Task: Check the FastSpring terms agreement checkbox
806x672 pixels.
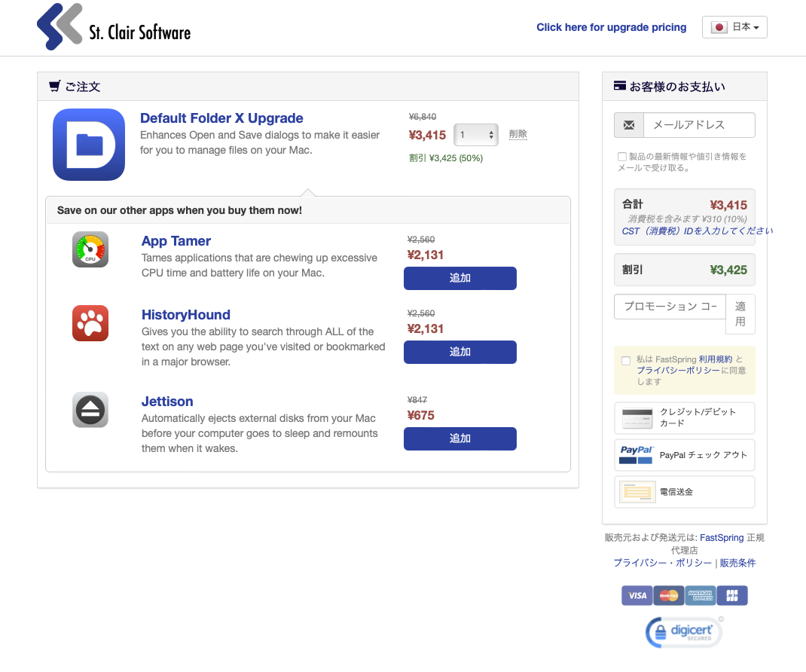Action: pos(626,361)
